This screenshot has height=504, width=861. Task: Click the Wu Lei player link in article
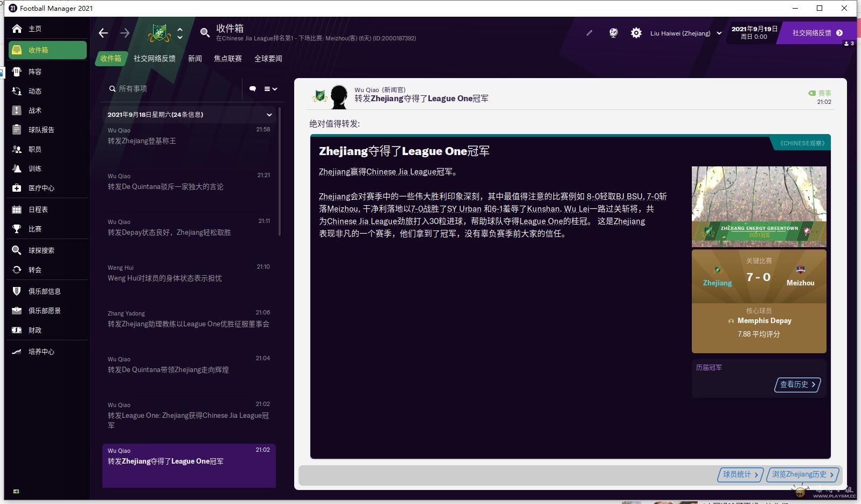577,209
